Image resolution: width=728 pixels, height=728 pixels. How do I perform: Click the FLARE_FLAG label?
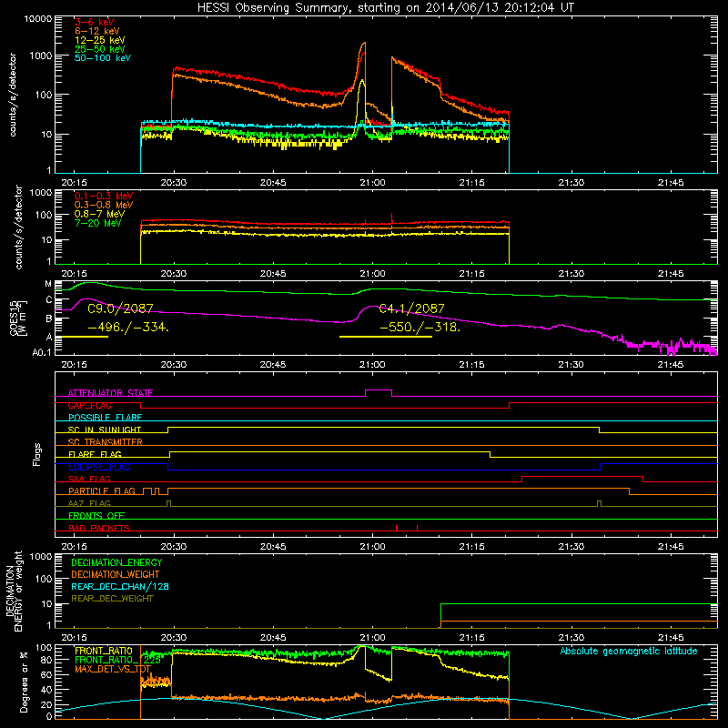(95, 454)
